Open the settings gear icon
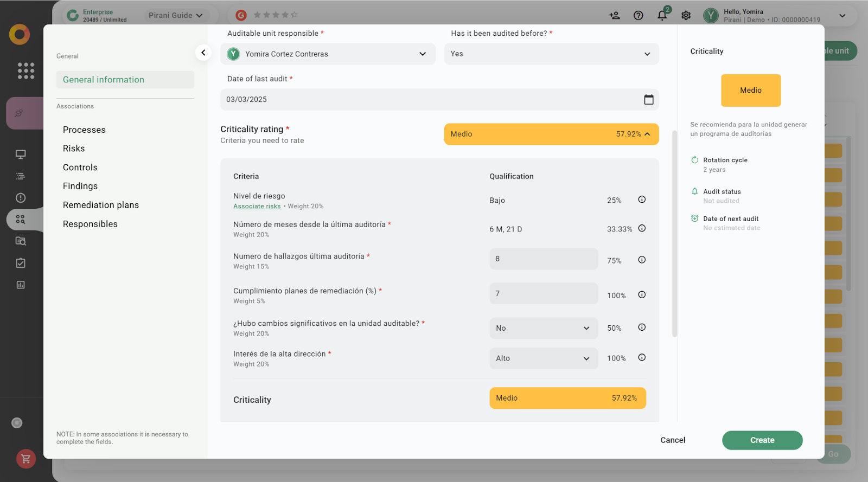This screenshot has width=868, height=482. coord(686,15)
